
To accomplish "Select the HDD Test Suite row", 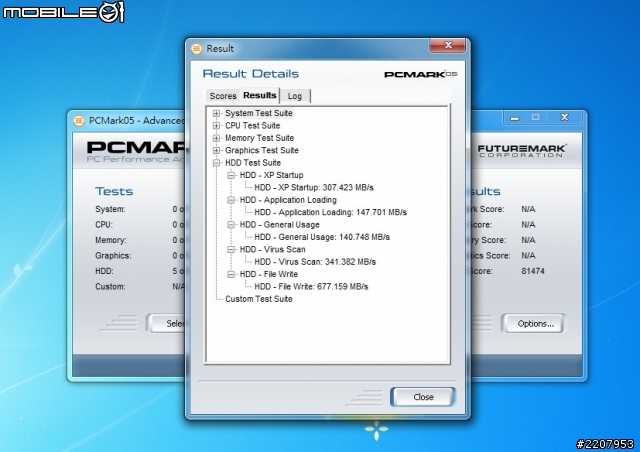I will point(253,163).
